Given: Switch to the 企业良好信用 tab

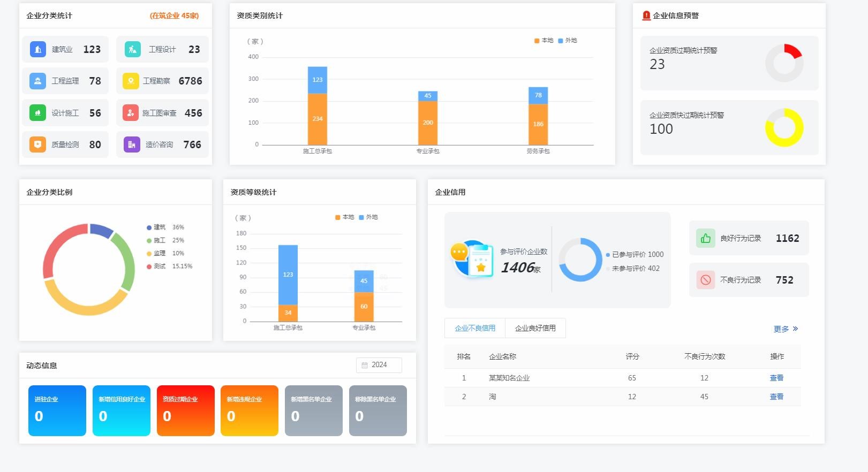Looking at the screenshot, I should [x=535, y=328].
